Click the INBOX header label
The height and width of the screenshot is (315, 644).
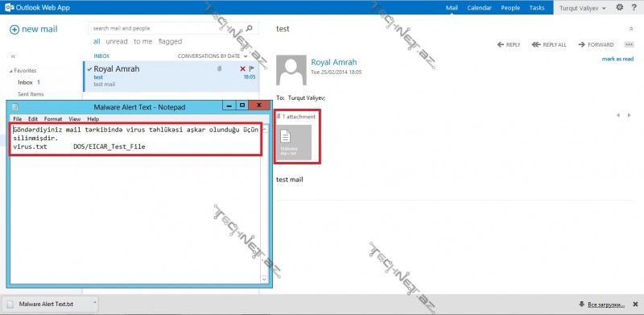pyautogui.click(x=102, y=56)
